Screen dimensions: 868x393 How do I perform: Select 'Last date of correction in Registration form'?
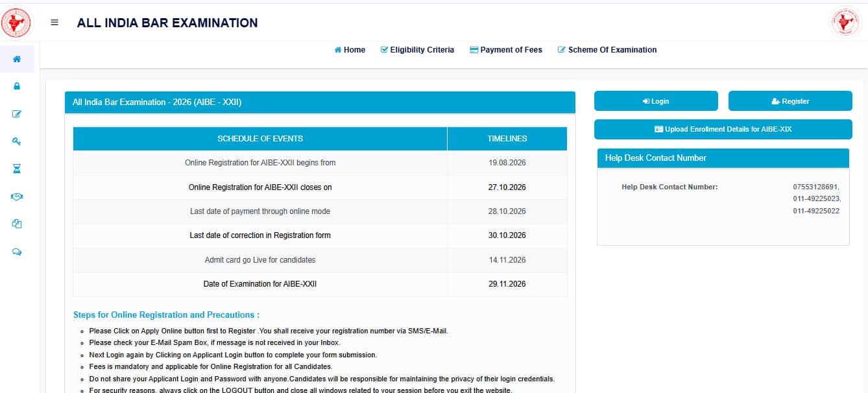click(x=260, y=235)
